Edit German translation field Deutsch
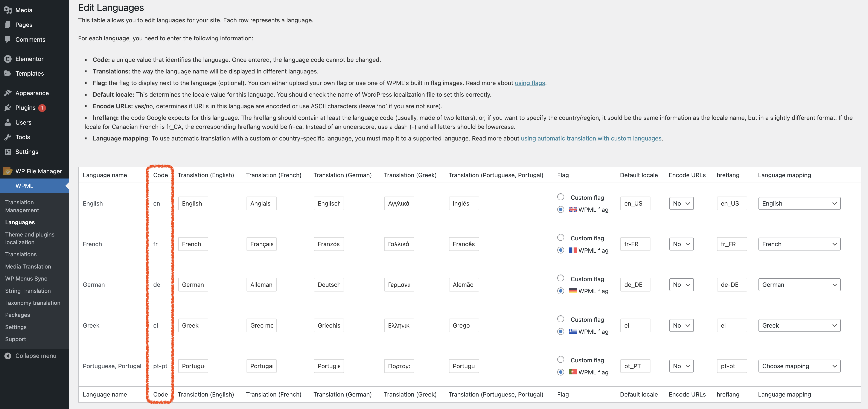Image resolution: width=868 pixels, height=409 pixels. (x=329, y=285)
